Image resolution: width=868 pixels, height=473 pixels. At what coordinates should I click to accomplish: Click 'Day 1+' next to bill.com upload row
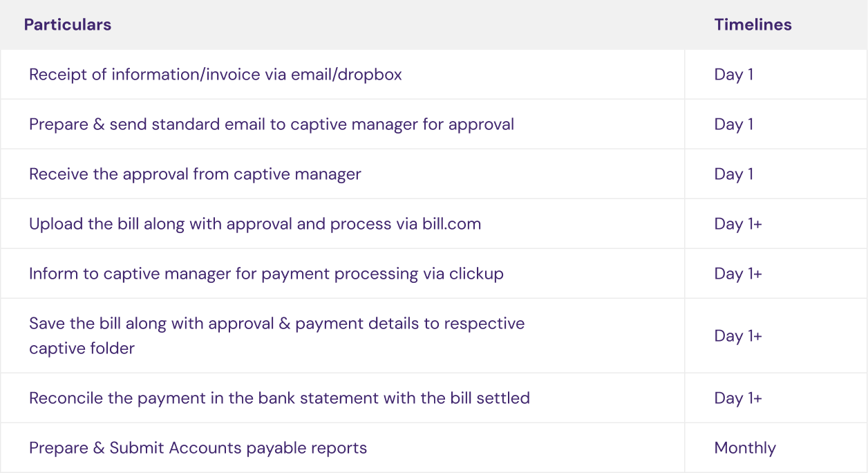739,223
